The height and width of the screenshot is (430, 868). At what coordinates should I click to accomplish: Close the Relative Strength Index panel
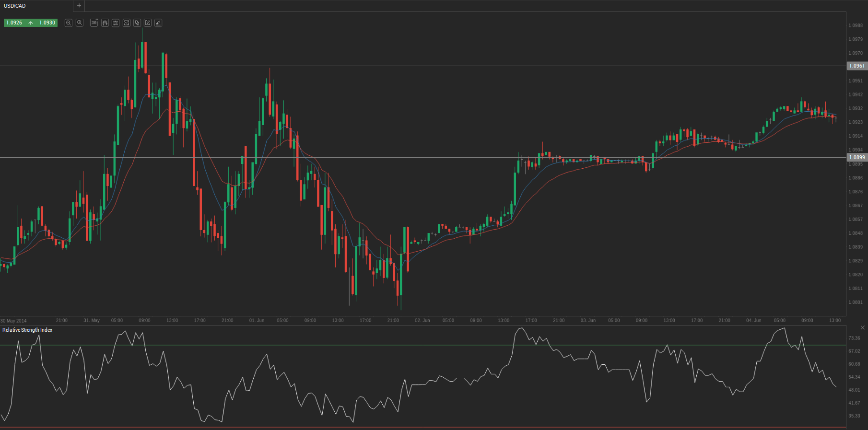point(863,327)
